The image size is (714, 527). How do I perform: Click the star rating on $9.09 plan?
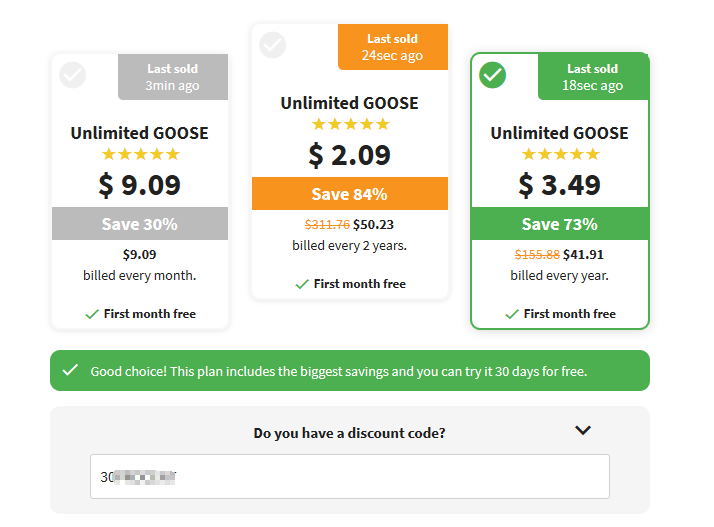coord(140,154)
